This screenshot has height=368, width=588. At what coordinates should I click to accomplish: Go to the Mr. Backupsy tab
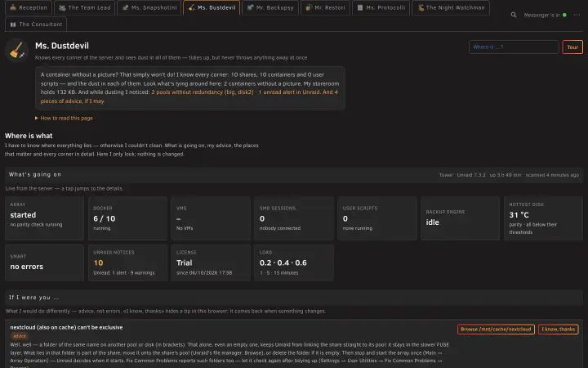tap(270, 7)
